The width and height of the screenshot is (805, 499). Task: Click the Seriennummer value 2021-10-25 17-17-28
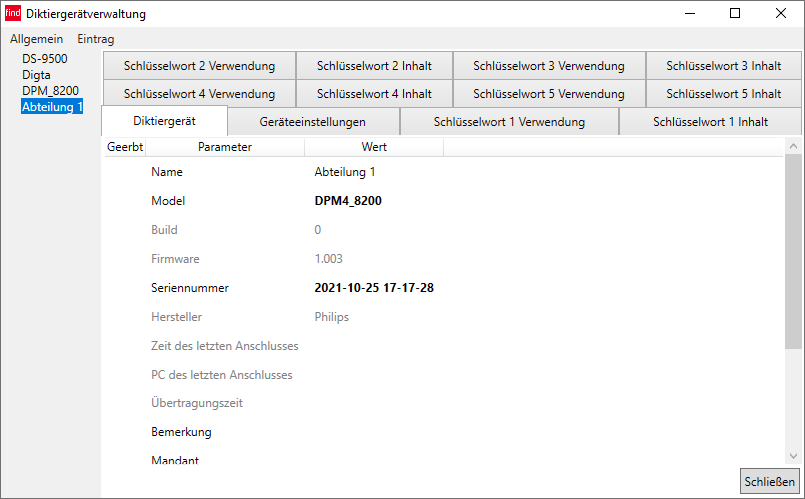click(374, 287)
